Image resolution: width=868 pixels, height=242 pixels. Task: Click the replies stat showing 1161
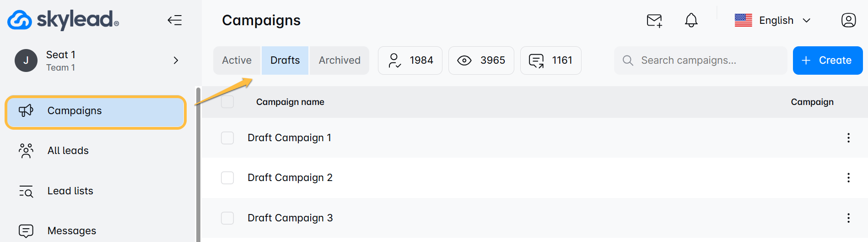click(x=550, y=60)
